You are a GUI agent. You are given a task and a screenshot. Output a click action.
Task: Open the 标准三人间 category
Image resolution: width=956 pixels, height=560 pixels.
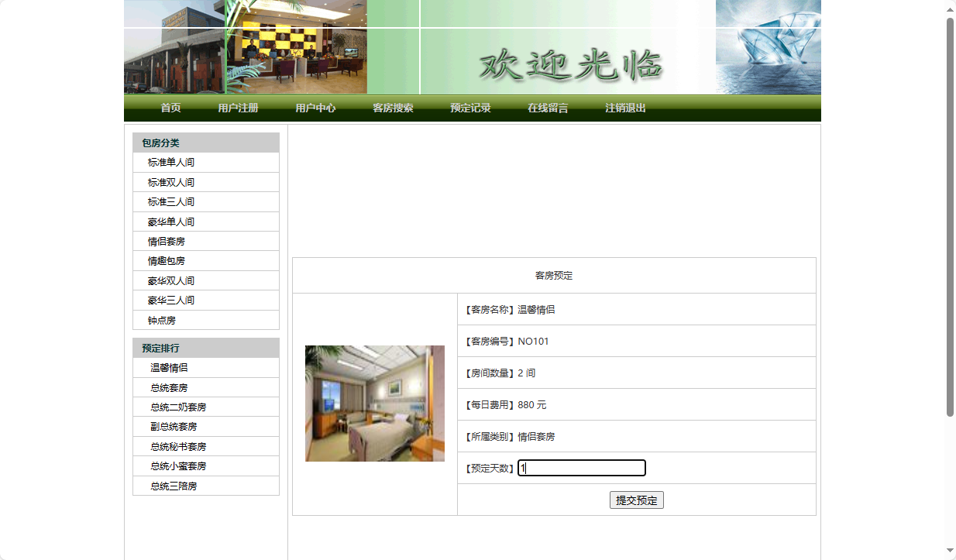[170, 201]
